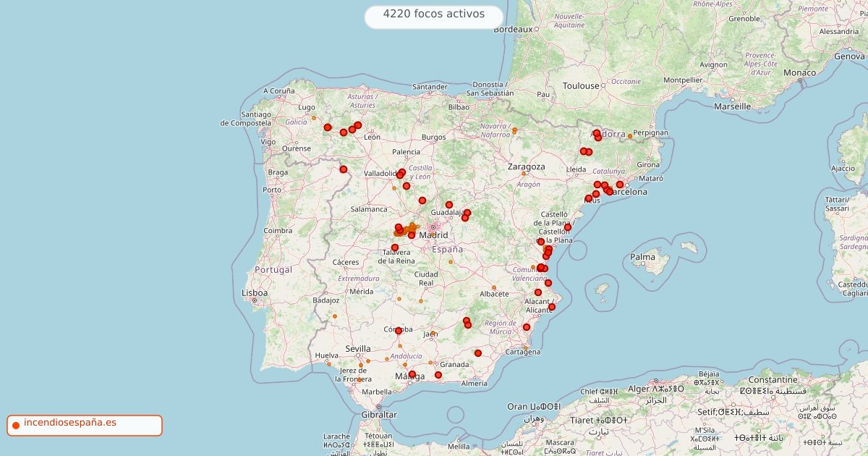Click the Marseille city label
The width and height of the screenshot is (868, 456).
click(733, 106)
